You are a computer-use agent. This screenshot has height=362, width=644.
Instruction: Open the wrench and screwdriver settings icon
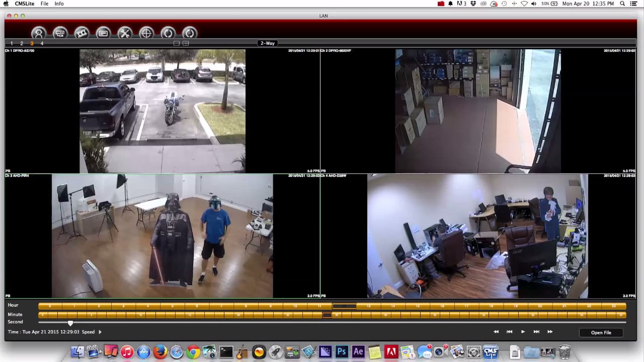click(125, 33)
